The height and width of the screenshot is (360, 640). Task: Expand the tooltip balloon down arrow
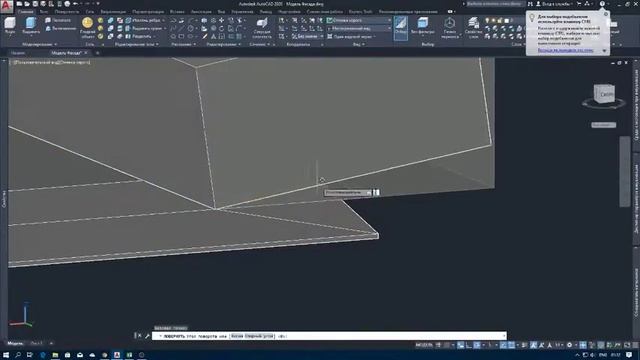click(604, 51)
